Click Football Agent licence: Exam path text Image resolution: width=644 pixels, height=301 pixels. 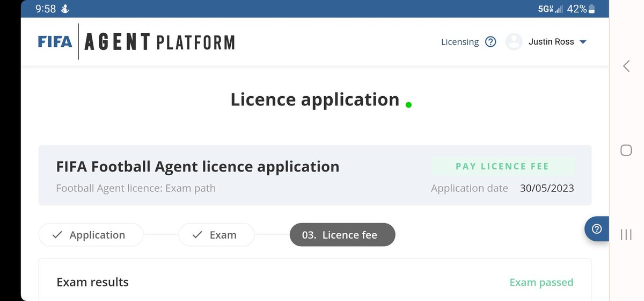tap(136, 188)
